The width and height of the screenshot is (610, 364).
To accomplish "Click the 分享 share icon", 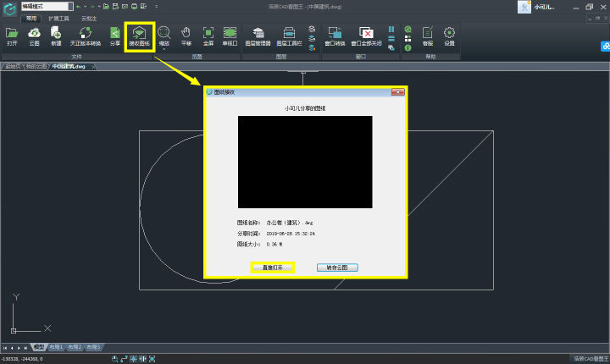I will click(x=115, y=36).
